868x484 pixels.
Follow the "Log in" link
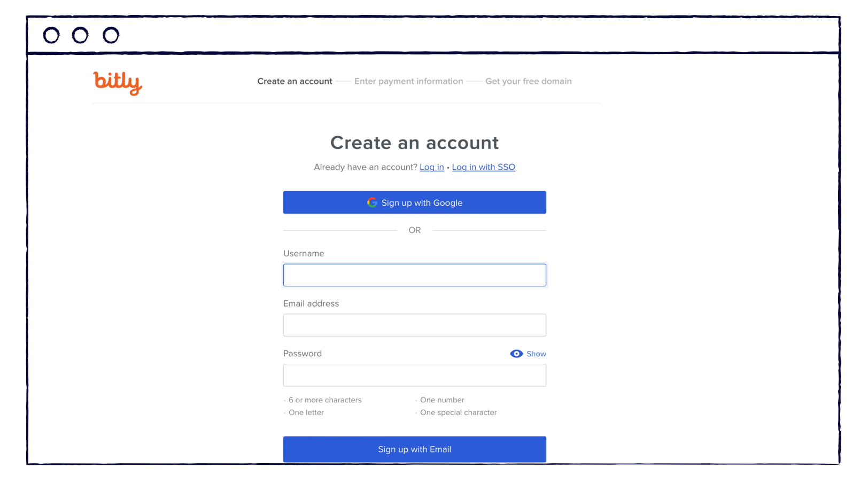pos(431,167)
